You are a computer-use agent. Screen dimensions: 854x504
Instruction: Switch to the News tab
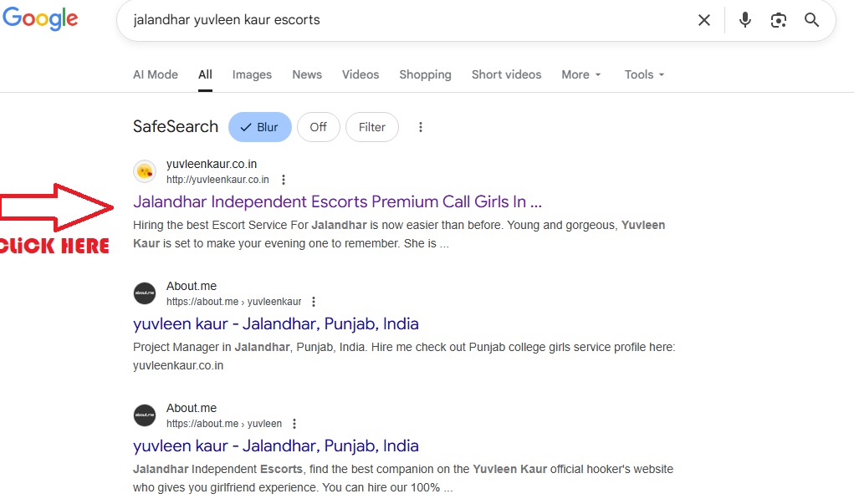coord(307,74)
